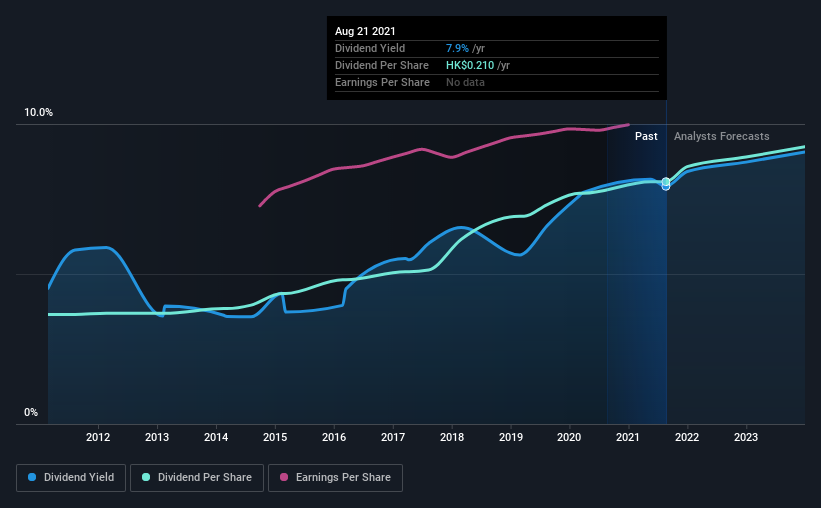Click the No data earnings value
Screen dimensions: 821x508
click(465, 82)
